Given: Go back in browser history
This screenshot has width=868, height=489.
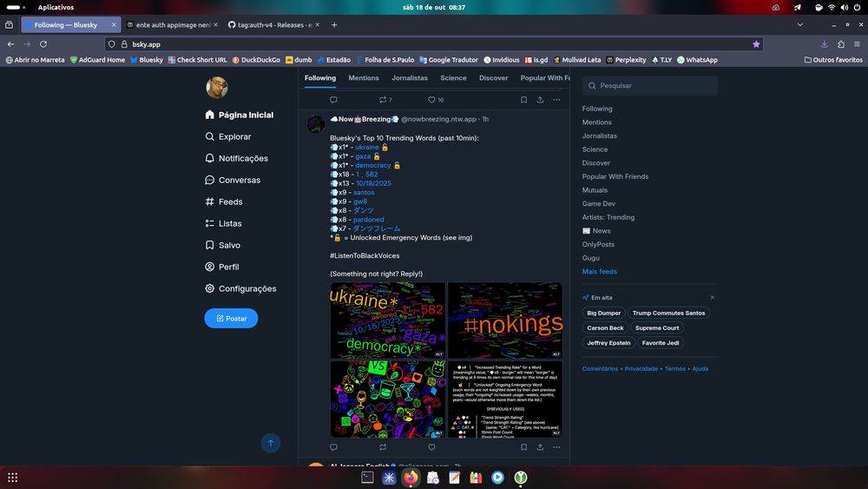Looking at the screenshot, I should point(10,44).
